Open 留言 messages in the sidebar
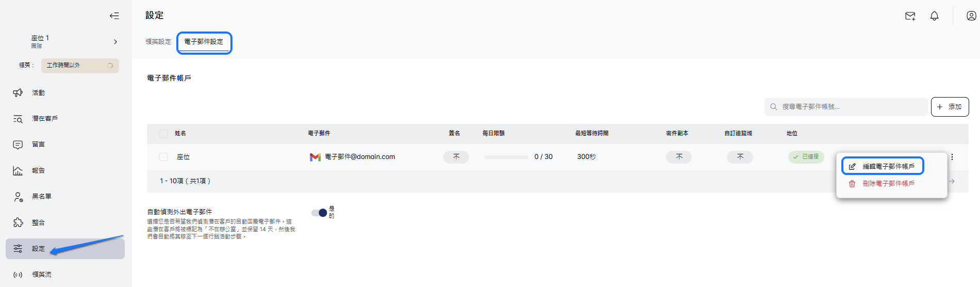The width and height of the screenshot is (980, 287). (38, 145)
